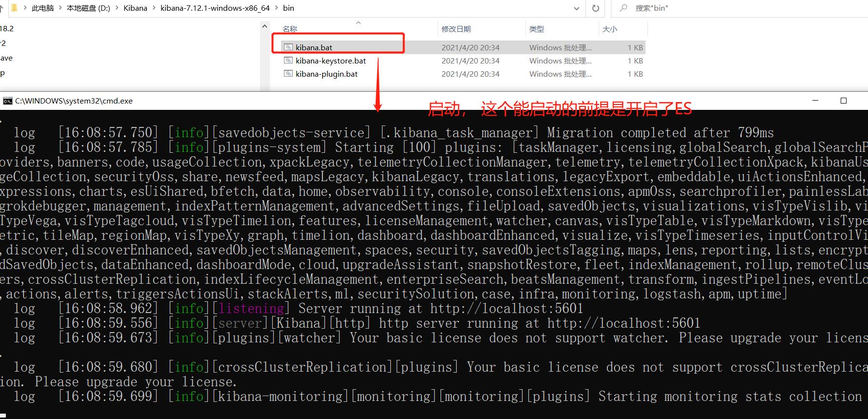Click the "Starting [100] plugins" log text

click(419, 147)
